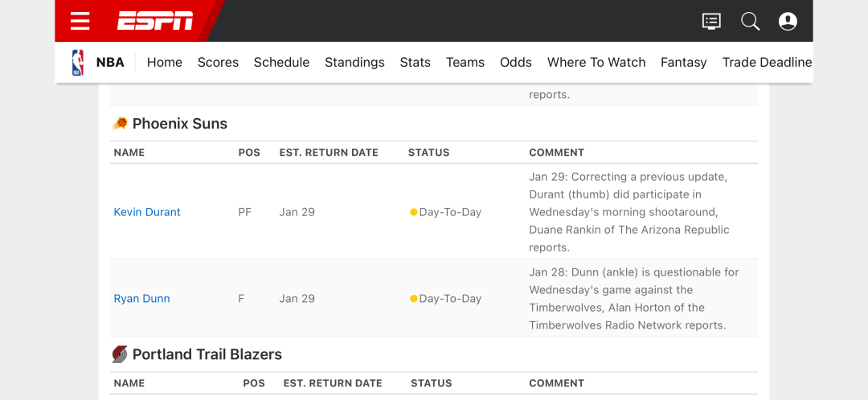This screenshot has height=400, width=868.
Task: Open Kevin Durant's player link
Action: (x=147, y=212)
